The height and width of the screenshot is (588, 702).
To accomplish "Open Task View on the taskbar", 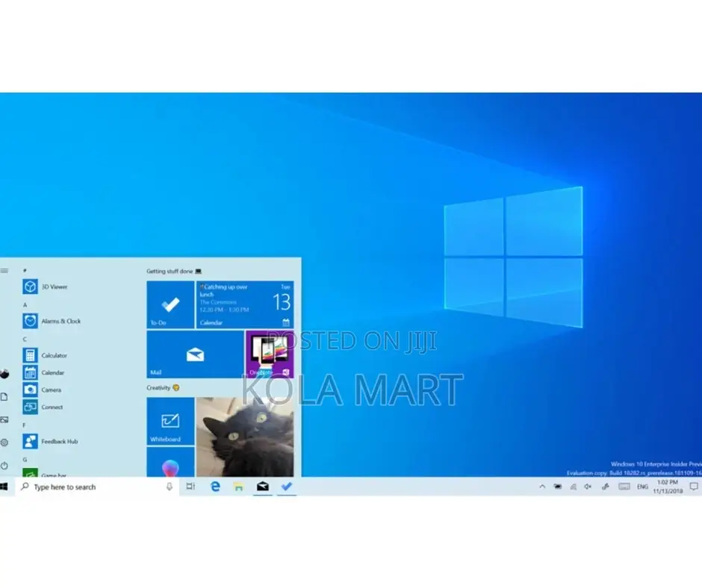I will [x=190, y=487].
